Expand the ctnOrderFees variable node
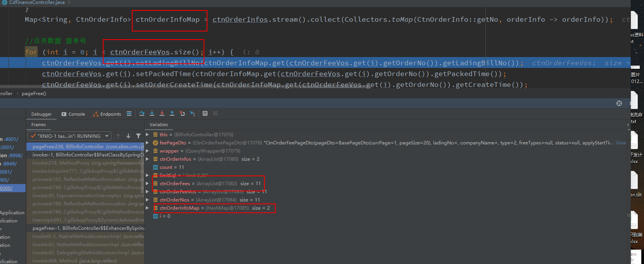644x264 pixels. click(147, 184)
